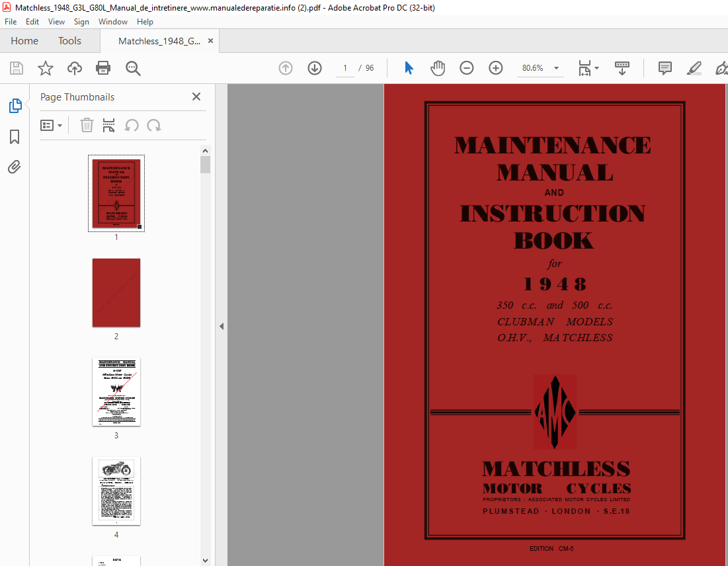Open the View menu

(x=56, y=22)
